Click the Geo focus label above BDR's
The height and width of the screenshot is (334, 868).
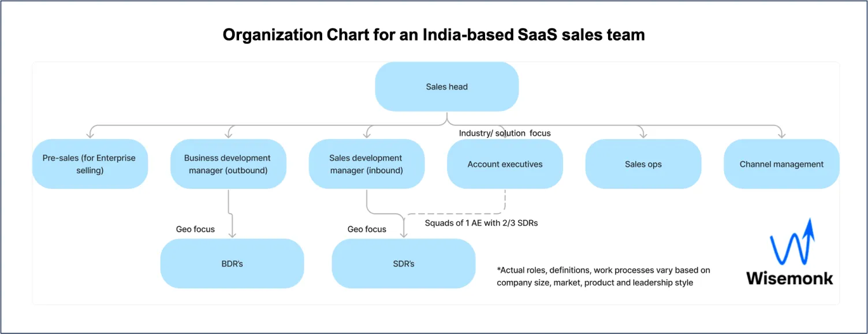[x=195, y=229]
